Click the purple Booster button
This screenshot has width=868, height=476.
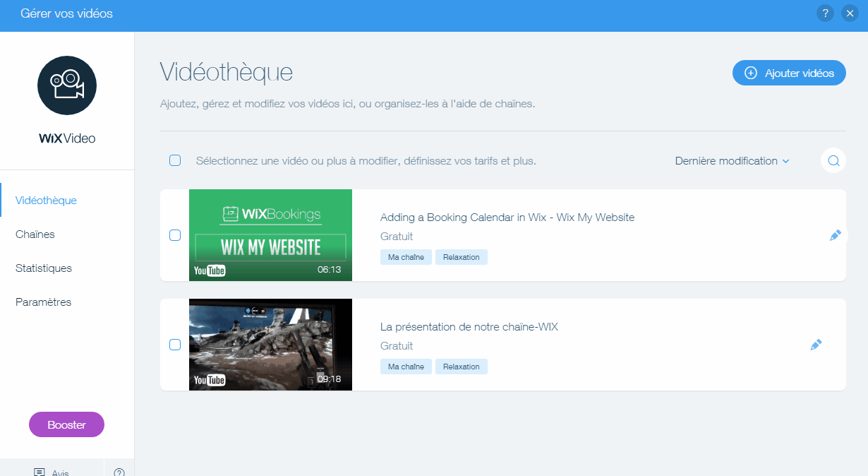66,424
